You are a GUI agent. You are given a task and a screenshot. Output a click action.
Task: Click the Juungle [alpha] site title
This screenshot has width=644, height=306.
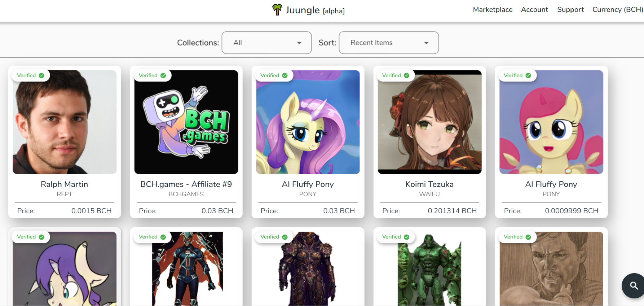315,10
